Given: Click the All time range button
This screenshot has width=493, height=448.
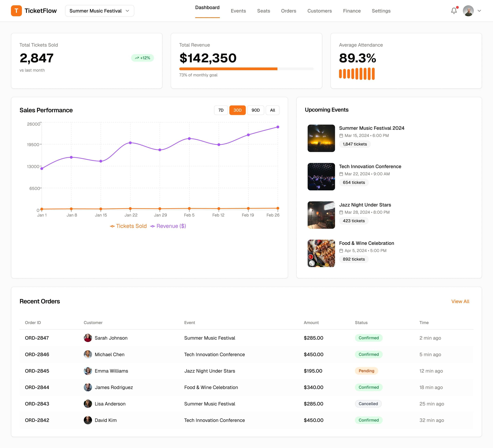Looking at the screenshot, I should point(272,110).
